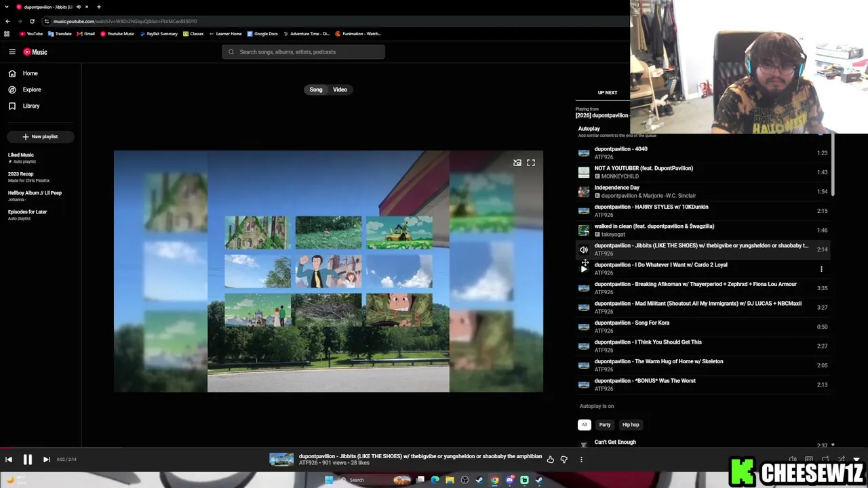This screenshot has height=488, width=868.
Task: Open the miniplayer from the video
Action: click(x=517, y=163)
